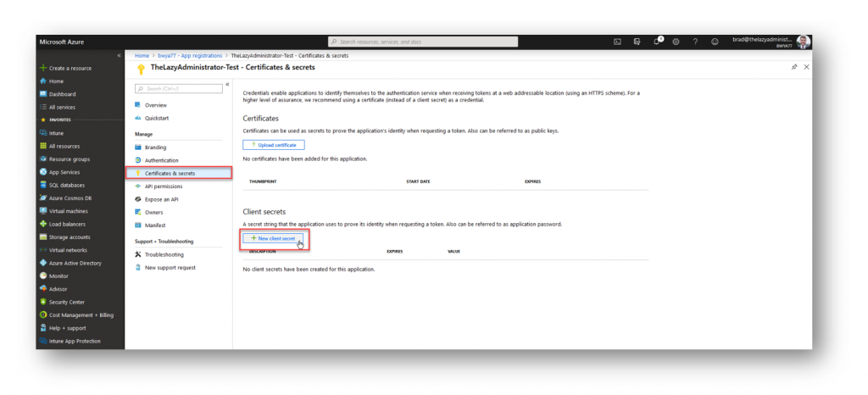Open the help question mark icon
Screen dimensions: 868x395
click(695, 42)
